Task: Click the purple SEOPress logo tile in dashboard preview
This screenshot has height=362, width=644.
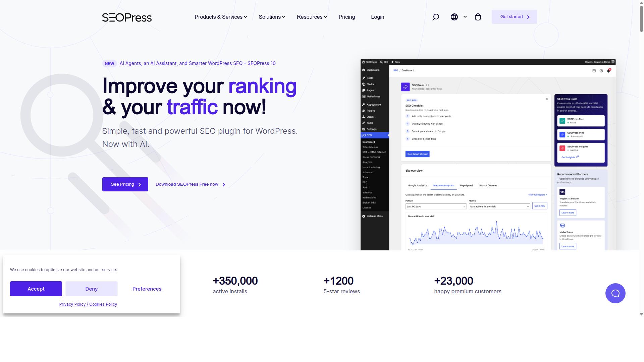Action: coord(405,87)
